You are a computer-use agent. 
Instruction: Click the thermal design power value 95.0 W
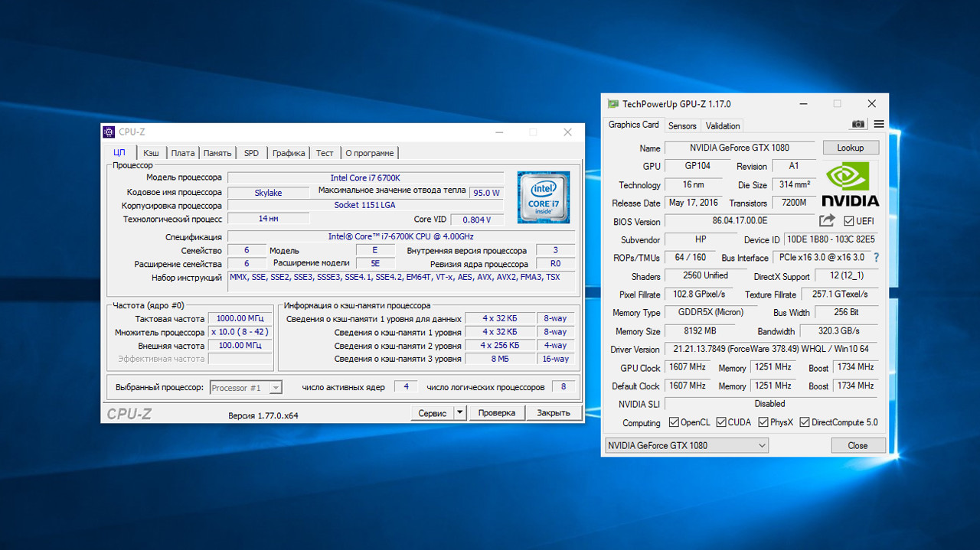click(487, 193)
